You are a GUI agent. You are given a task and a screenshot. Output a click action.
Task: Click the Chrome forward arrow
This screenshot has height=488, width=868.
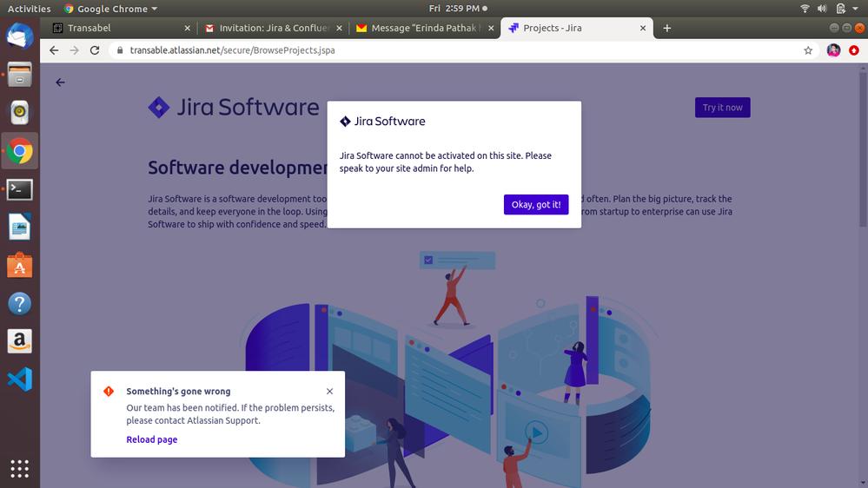(x=74, y=50)
